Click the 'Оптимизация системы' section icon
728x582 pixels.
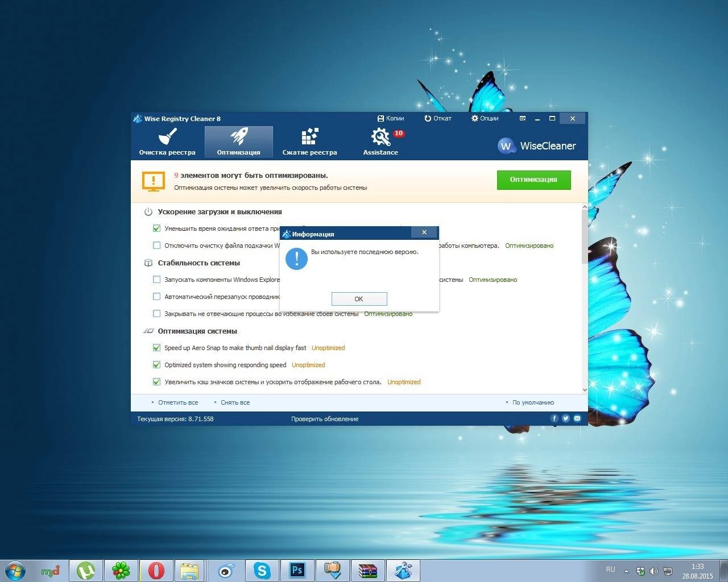click(x=148, y=331)
